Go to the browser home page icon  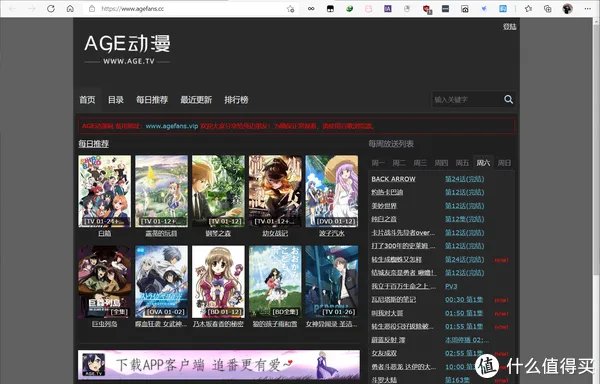[70, 8]
